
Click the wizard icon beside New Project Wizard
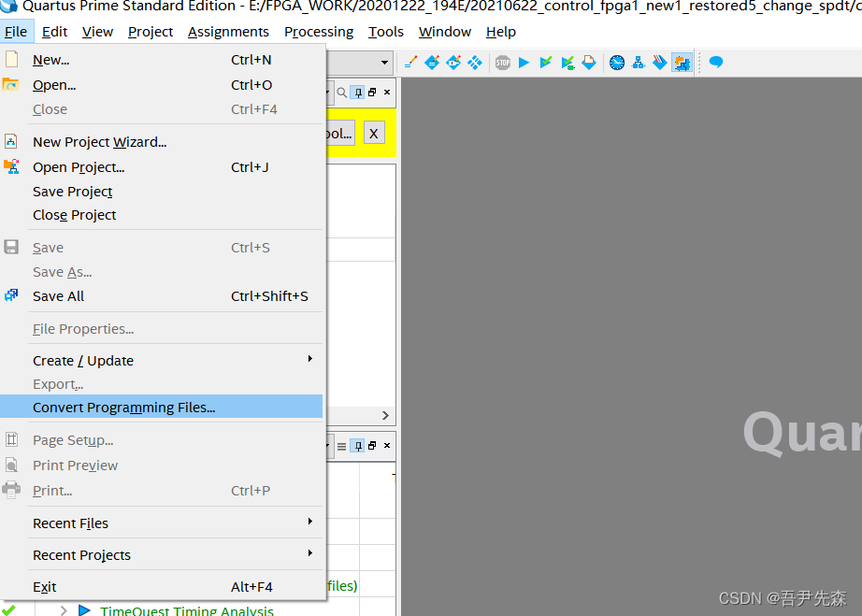(x=11, y=141)
